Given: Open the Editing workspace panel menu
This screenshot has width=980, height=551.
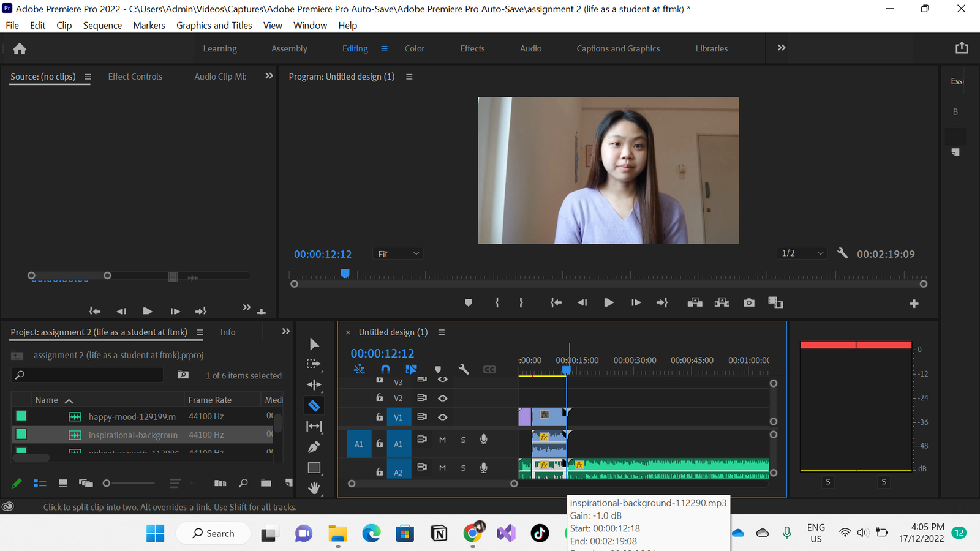Looking at the screenshot, I should click(384, 48).
